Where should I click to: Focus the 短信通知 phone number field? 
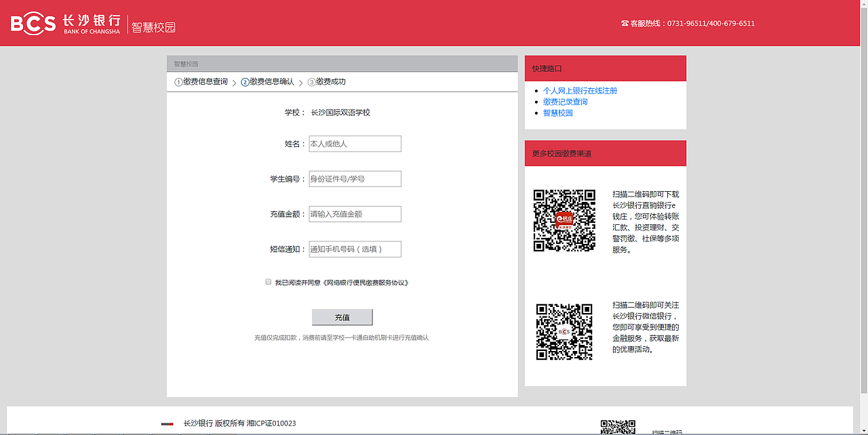pos(355,249)
